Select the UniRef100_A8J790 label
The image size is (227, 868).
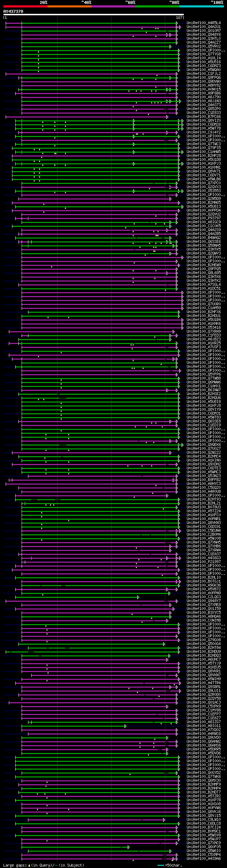(204, 97)
